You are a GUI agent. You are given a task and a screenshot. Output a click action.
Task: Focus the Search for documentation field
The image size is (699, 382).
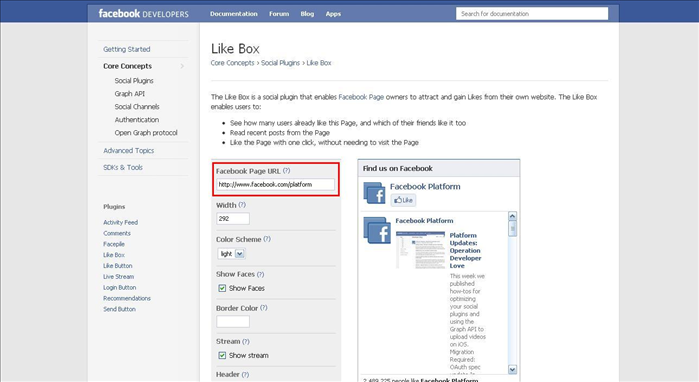(x=532, y=14)
